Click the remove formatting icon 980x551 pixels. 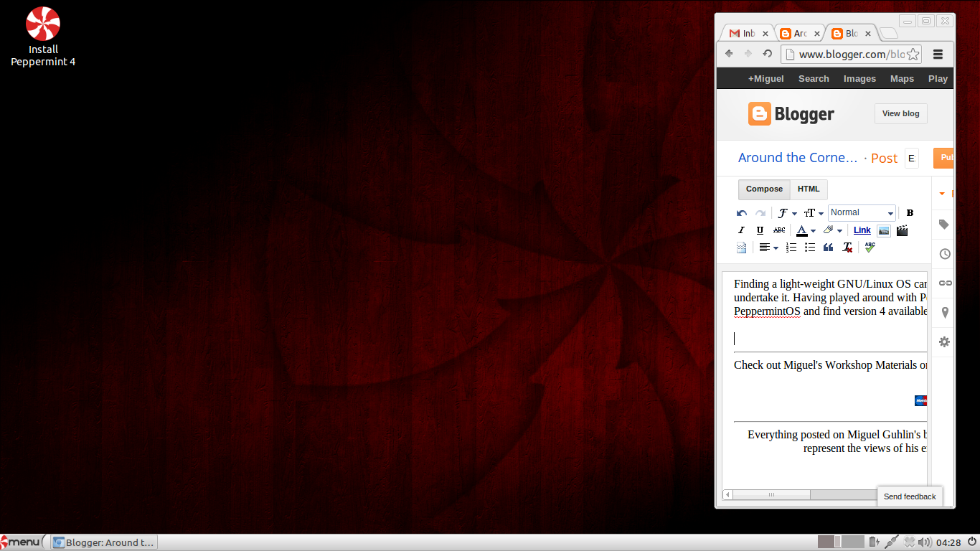(x=847, y=248)
